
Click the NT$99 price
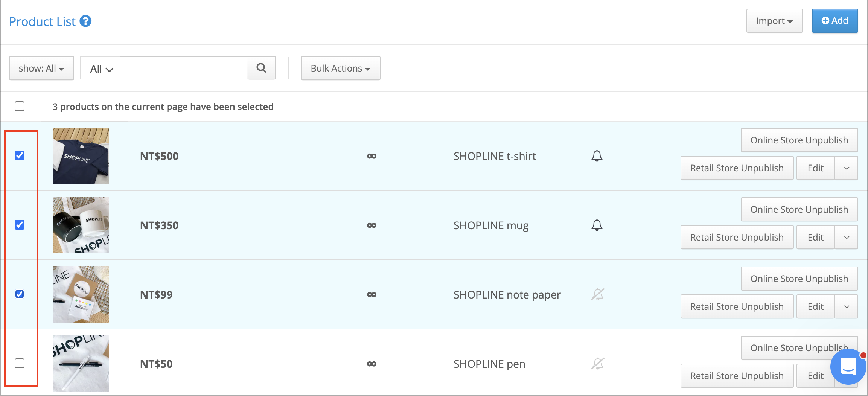pos(156,295)
